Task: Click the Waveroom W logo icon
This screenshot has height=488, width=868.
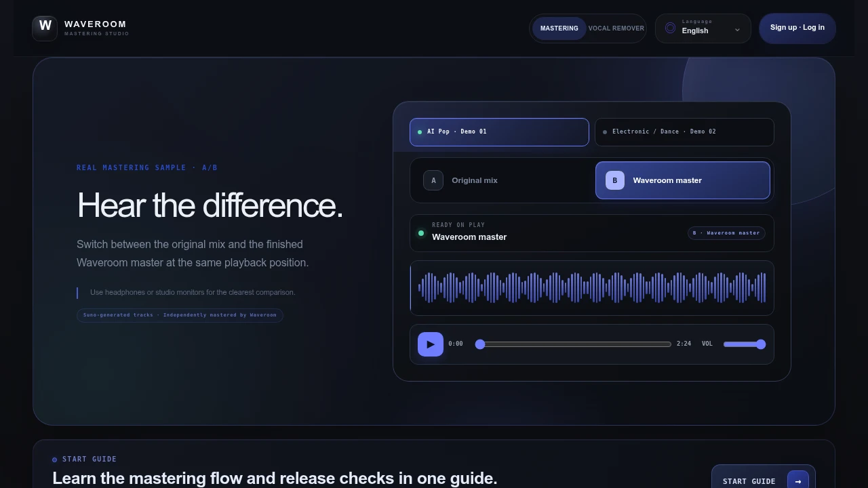Action: tap(45, 28)
